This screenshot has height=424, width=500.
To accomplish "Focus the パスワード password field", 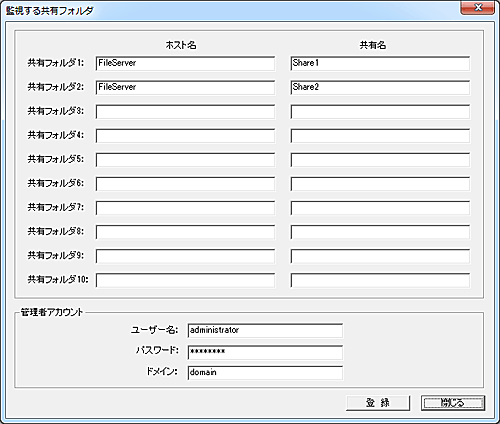I will pyautogui.click(x=265, y=352).
